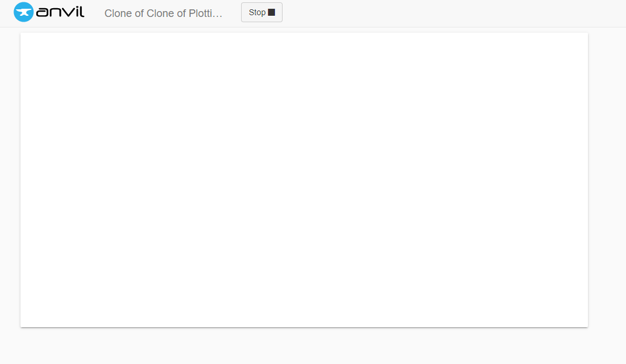Image resolution: width=626 pixels, height=364 pixels.
Task: Click the blue Anvil circle logo
Action: tap(23, 12)
